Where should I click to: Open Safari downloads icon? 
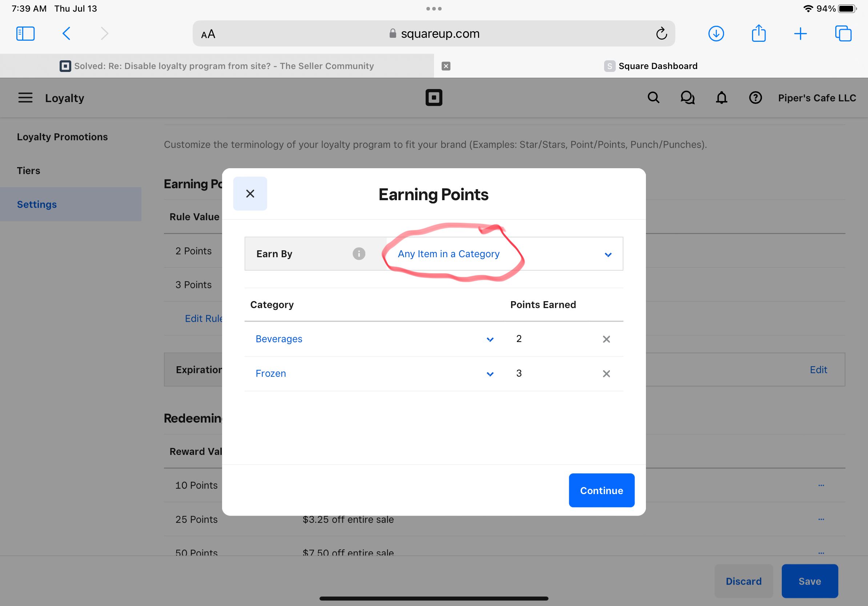click(x=716, y=34)
